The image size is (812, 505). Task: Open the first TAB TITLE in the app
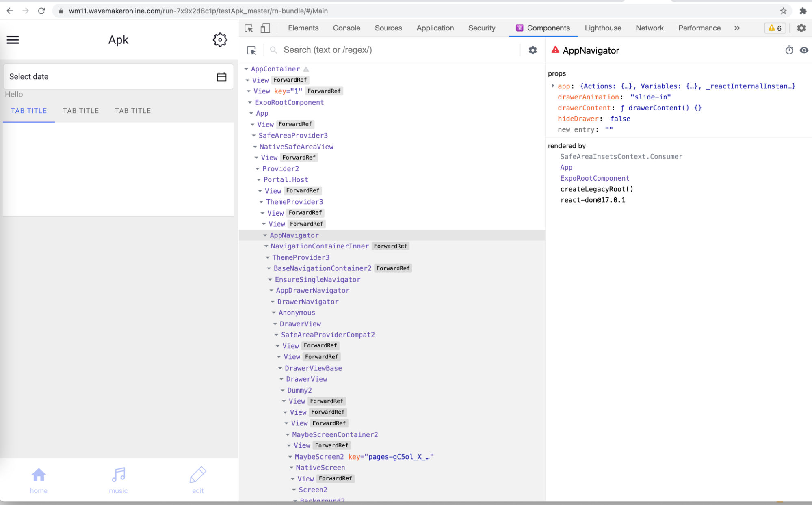(x=28, y=110)
